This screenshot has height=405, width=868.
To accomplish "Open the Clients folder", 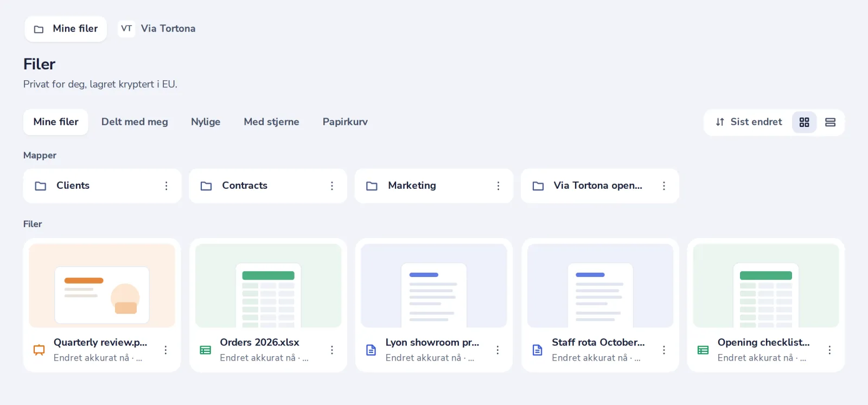I will (x=102, y=186).
